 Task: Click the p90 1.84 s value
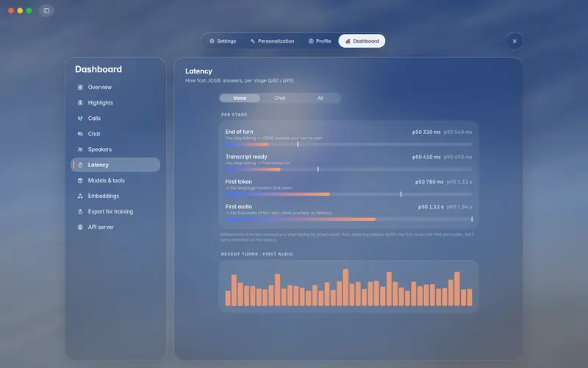pyautogui.click(x=459, y=207)
